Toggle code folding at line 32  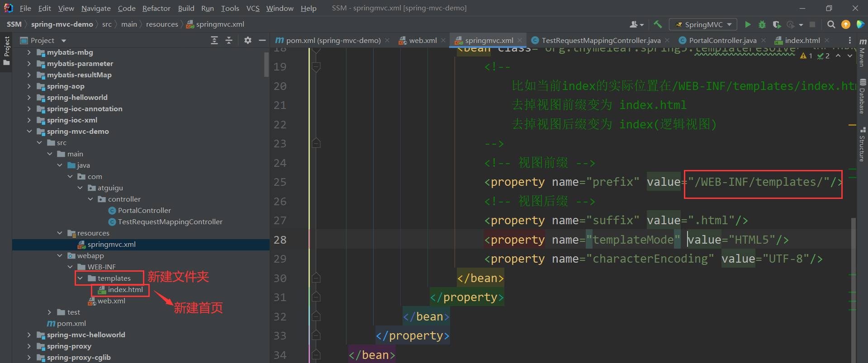[x=316, y=316]
